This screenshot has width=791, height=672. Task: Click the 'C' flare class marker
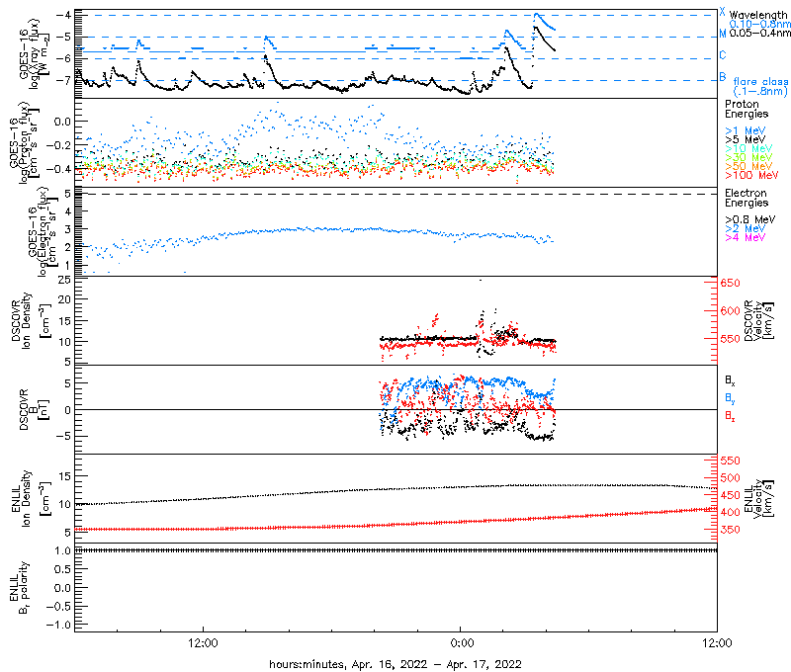(723, 55)
